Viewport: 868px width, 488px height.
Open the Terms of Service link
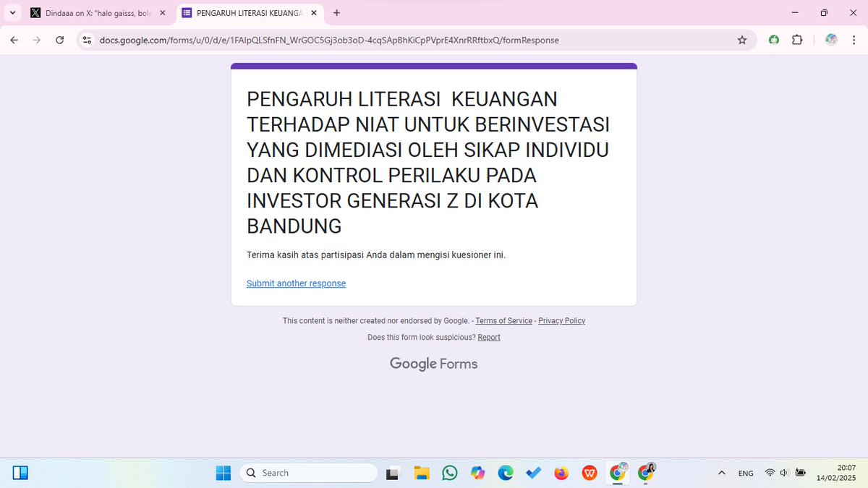(x=503, y=321)
